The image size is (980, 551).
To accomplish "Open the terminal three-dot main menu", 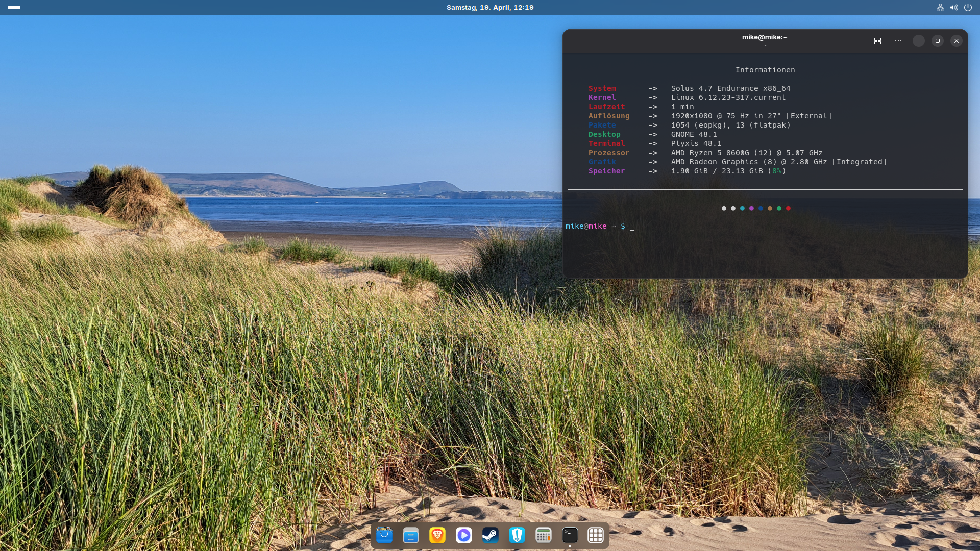I will point(898,41).
